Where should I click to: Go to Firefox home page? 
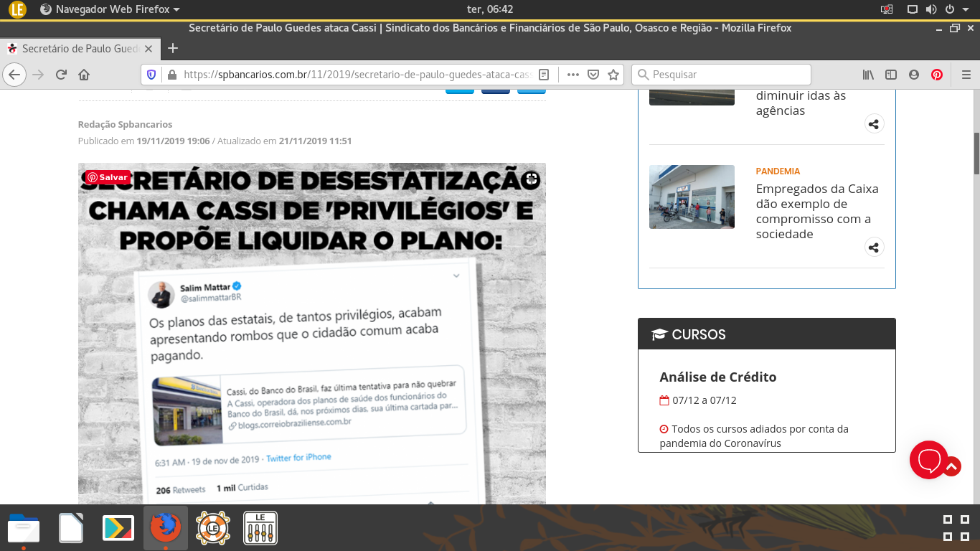(x=84, y=75)
